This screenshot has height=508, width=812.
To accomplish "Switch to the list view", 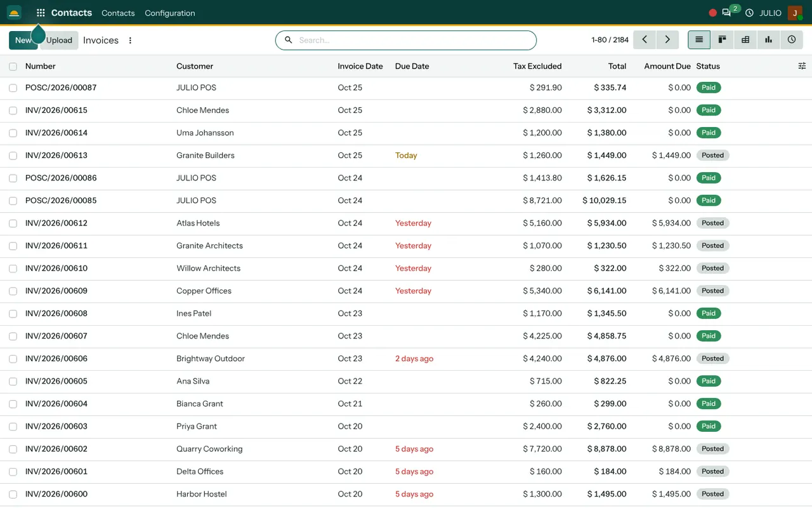I will (699, 40).
